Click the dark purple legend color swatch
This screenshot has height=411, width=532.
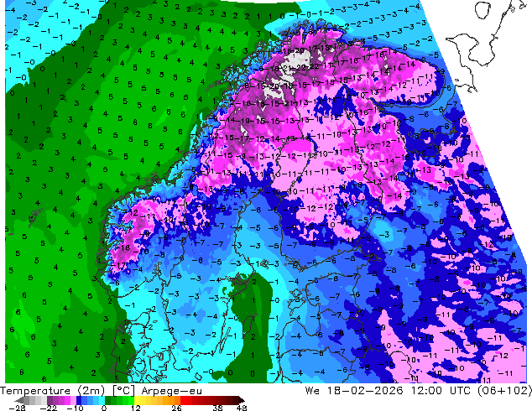(50, 400)
